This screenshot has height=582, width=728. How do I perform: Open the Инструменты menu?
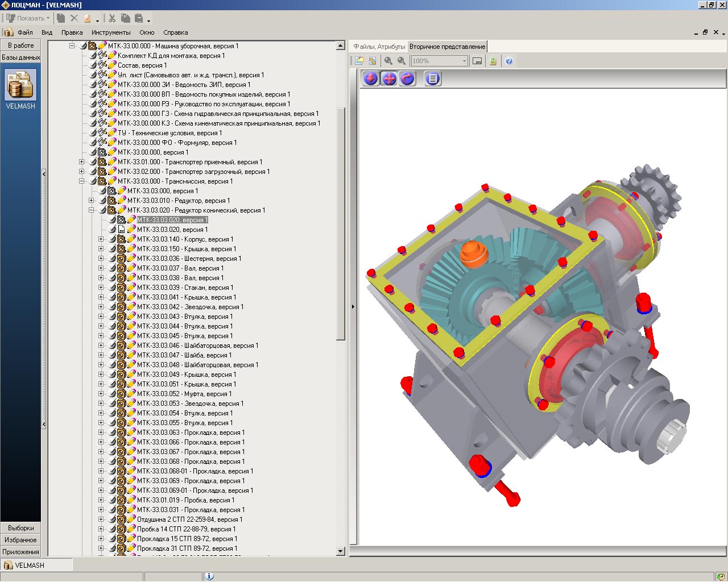[111, 32]
